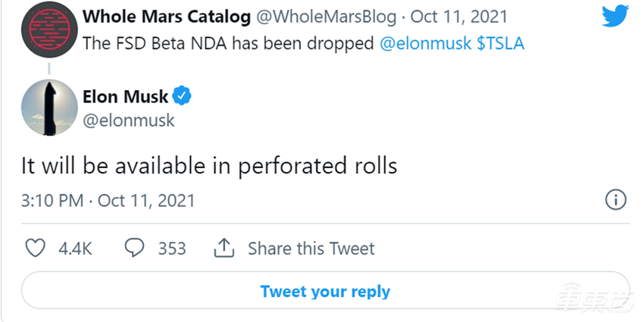
Task: Click the @elonmusk handle under Elon's name
Action: point(128,120)
